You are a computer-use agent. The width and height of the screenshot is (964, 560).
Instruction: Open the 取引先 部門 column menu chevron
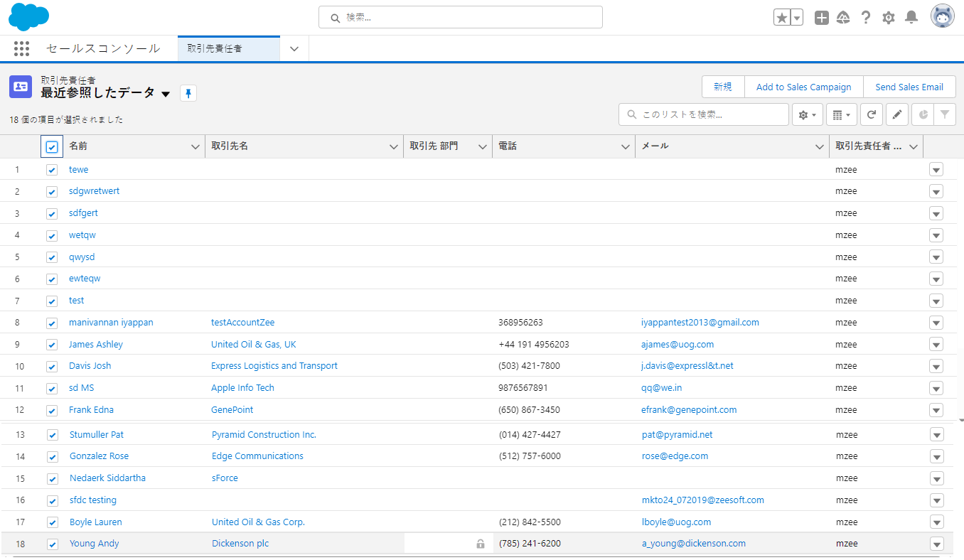pyautogui.click(x=483, y=146)
